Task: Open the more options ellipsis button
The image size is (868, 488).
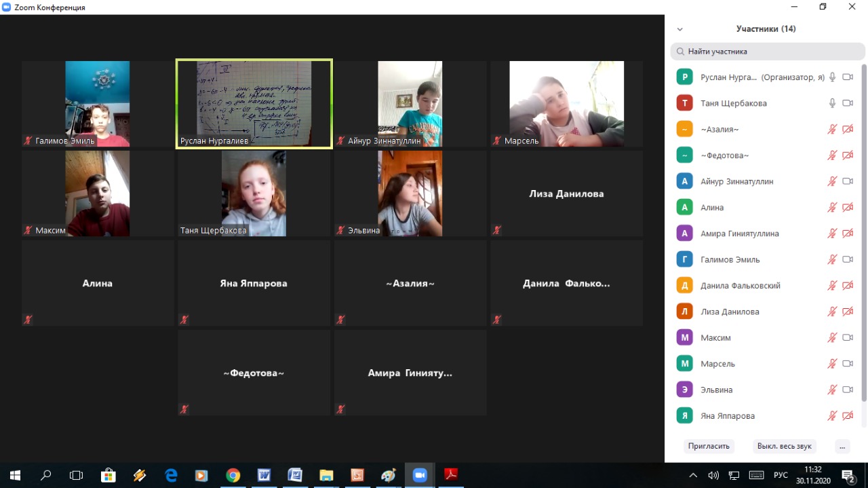Action: pyautogui.click(x=842, y=446)
